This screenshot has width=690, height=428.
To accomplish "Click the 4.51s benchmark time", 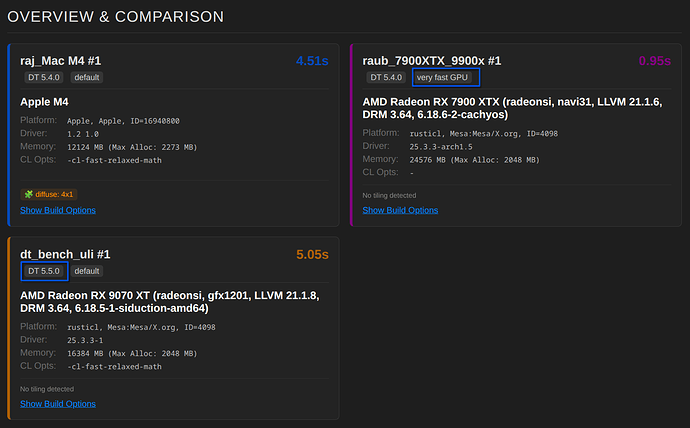I will pos(312,61).
